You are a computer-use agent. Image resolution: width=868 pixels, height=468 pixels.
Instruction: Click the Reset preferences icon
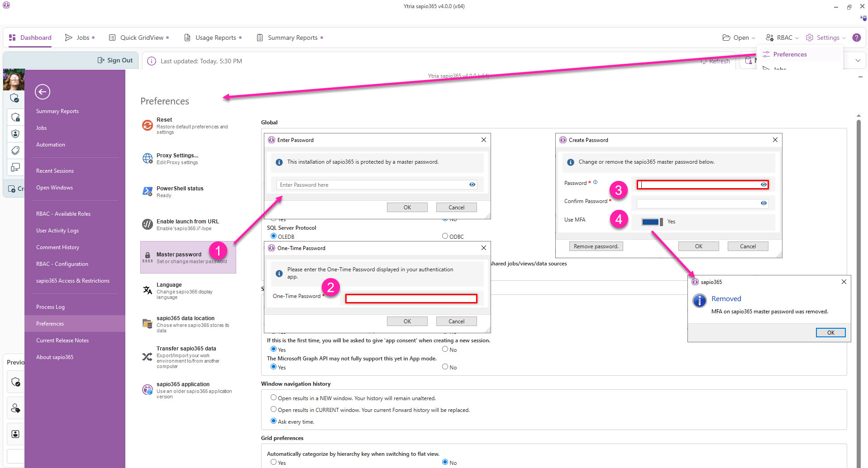coord(148,125)
